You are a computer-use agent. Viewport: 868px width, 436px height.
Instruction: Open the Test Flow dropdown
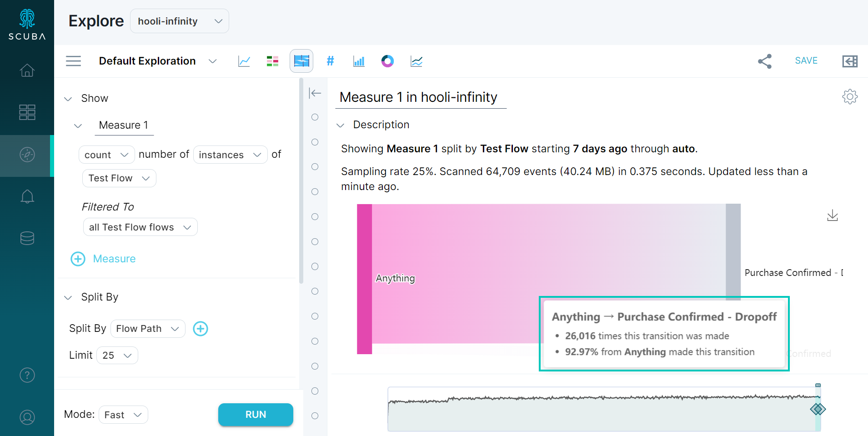coord(119,178)
